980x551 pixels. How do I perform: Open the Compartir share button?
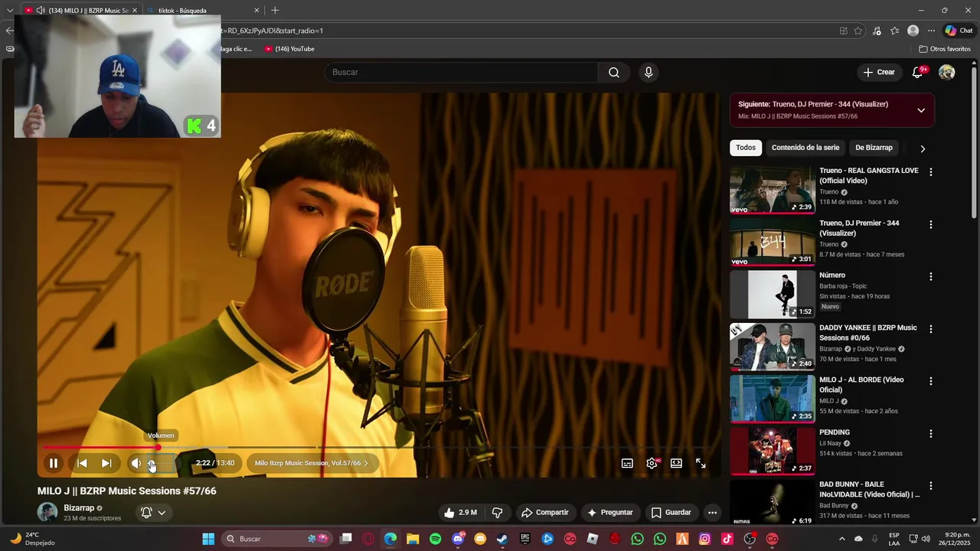coord(544,513)
